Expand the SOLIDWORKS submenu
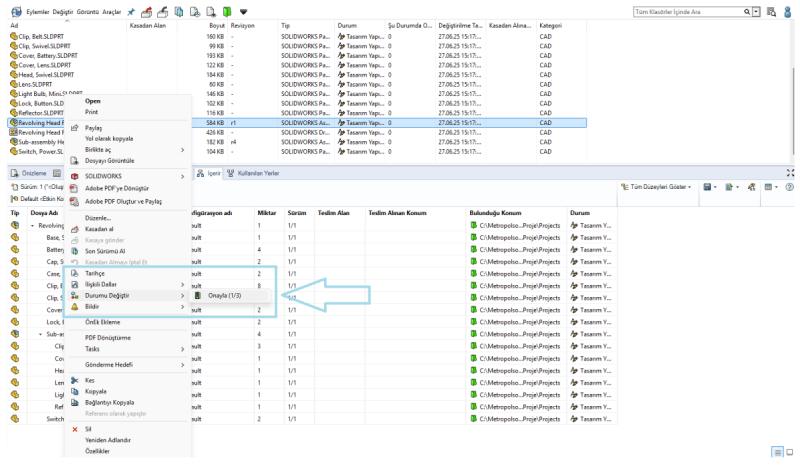 128,177
